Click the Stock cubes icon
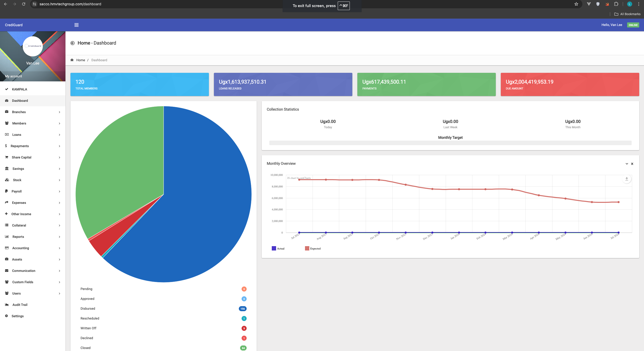Screen dimensions: 644x351 pyautogui.click(x=7, y=180)
